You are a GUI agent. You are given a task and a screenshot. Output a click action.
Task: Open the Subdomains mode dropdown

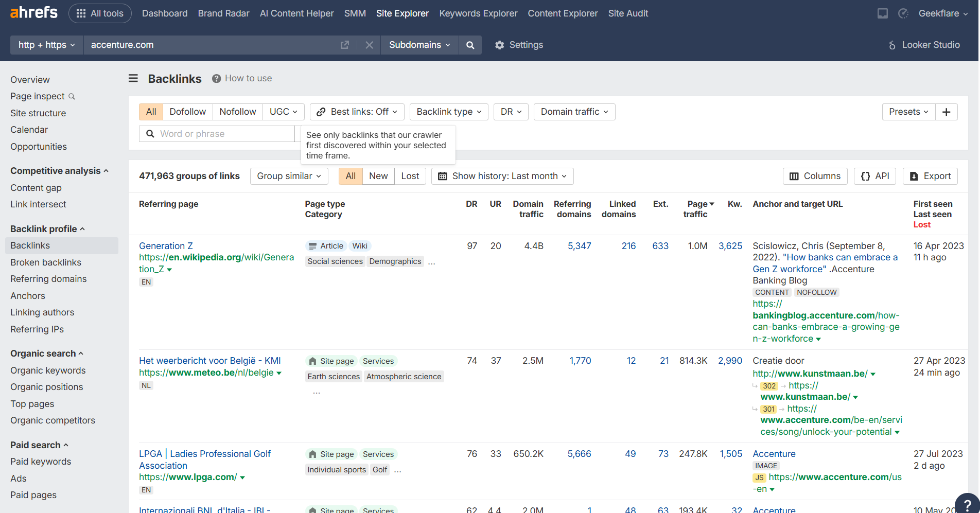(419, 45)
